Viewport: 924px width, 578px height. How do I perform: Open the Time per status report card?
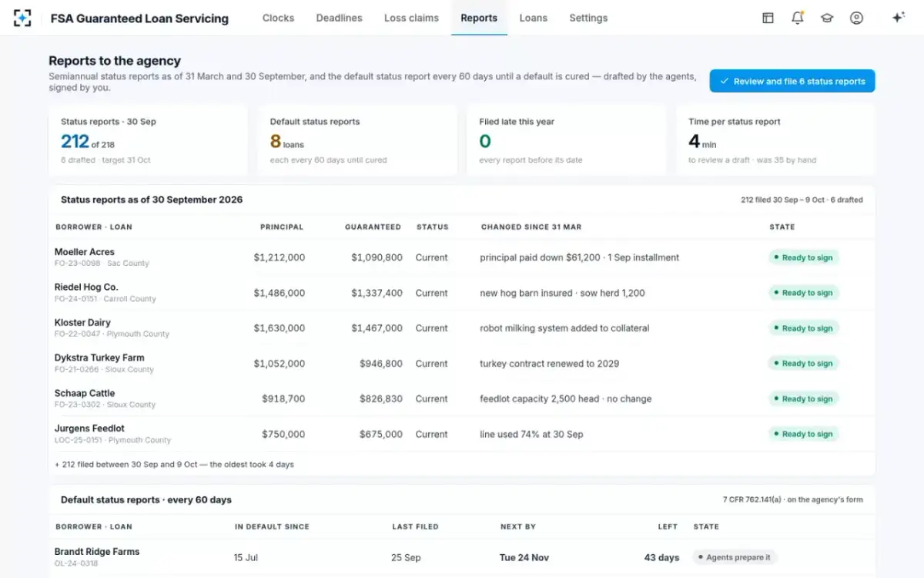pos(775,141)
